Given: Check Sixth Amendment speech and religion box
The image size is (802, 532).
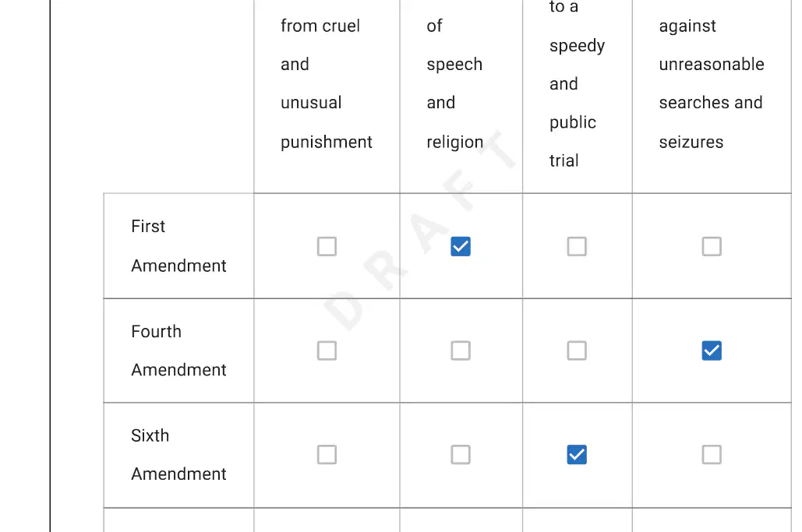Looking at the screenshot, I should point(461,454).
